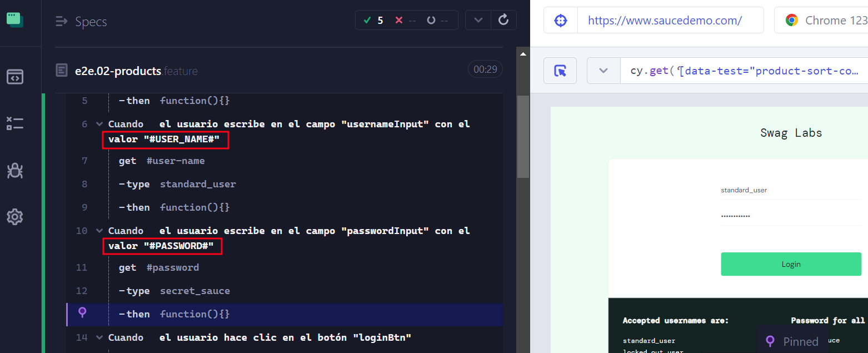Collapse step 6 username Cuando chevron

99,124
